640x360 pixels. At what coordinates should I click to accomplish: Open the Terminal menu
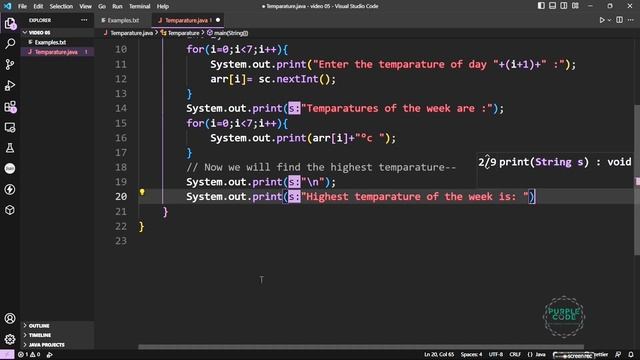click(140, 6)
